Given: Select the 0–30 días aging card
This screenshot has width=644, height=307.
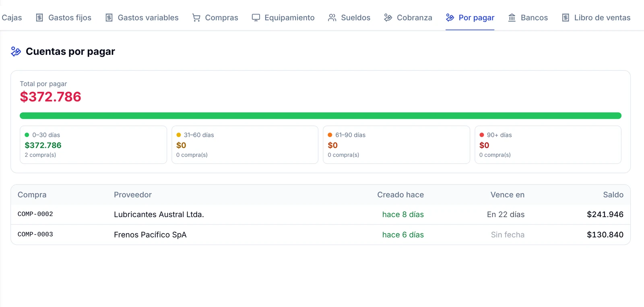Looking at the screenshot, I should [93, 145].
